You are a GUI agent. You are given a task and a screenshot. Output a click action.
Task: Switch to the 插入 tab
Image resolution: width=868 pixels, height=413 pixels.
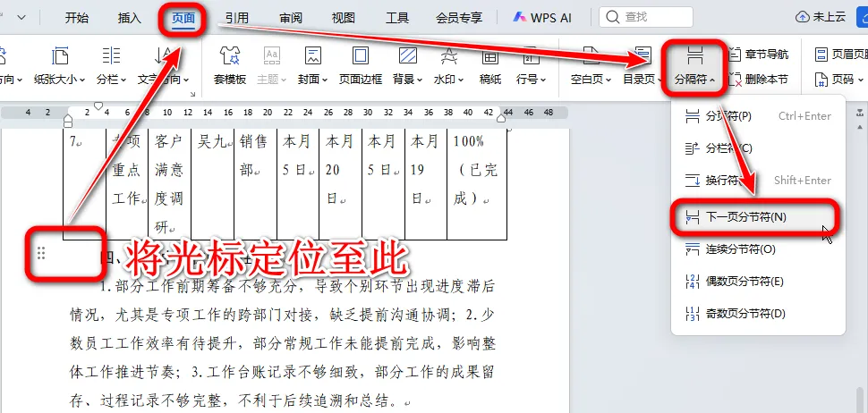pyautogui.click(x=130, y=18)
